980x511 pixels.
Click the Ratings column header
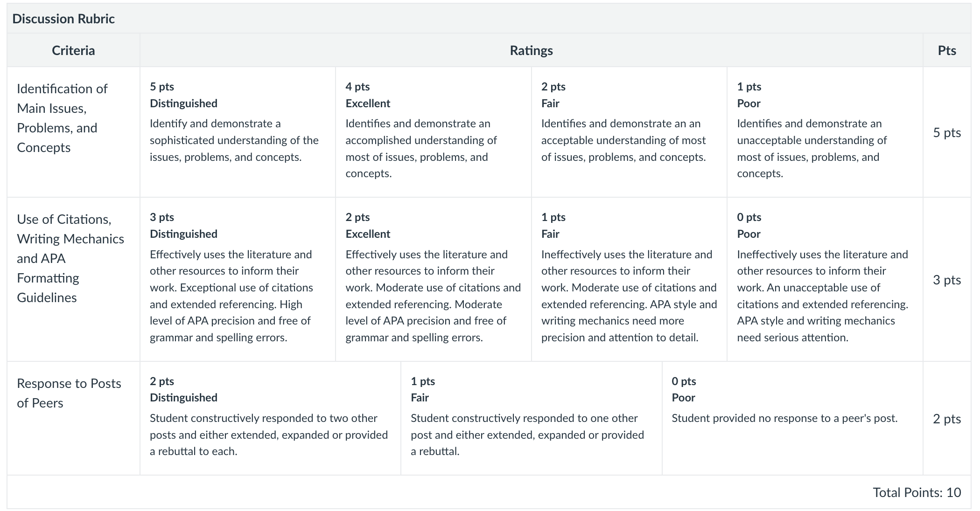tap(531, 50)
